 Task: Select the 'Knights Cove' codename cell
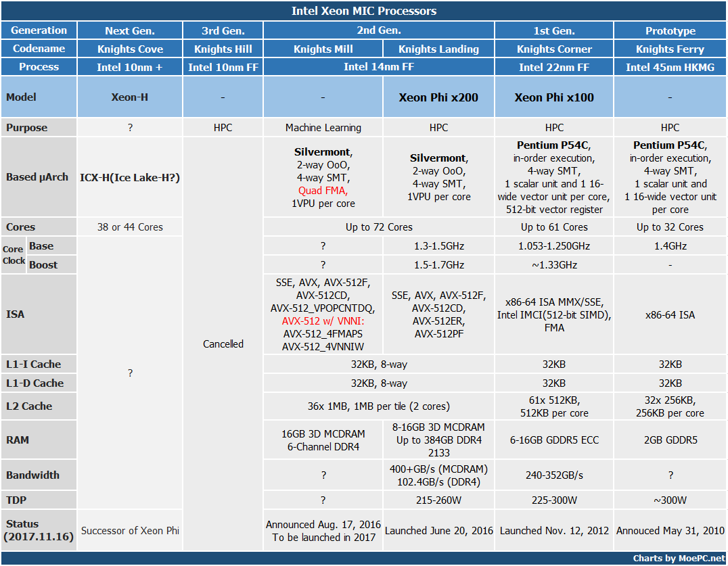coord(130,49)
